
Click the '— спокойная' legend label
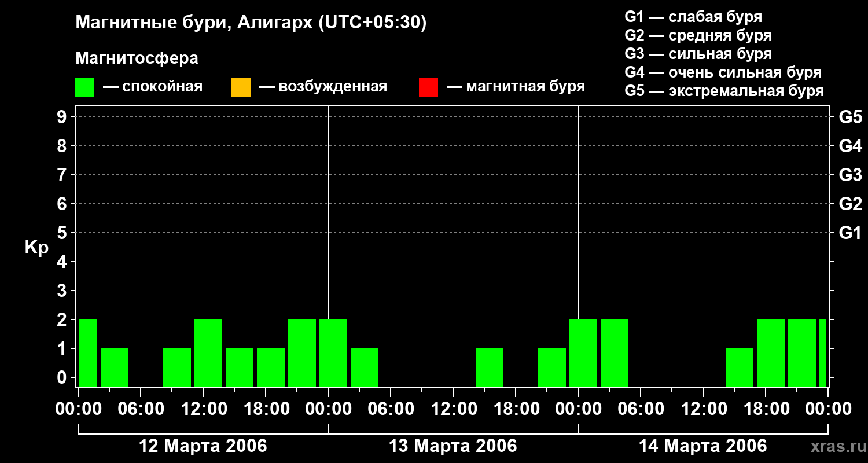(153, 87)
